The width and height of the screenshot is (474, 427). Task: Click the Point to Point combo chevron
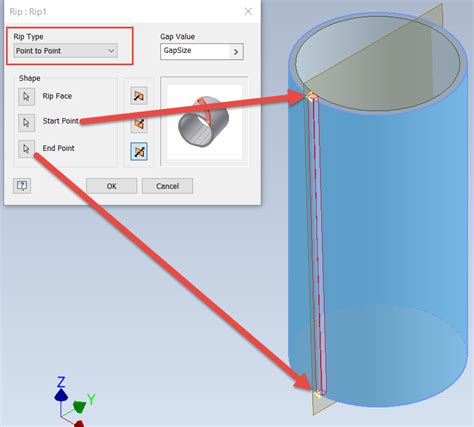tap(111, 51)
